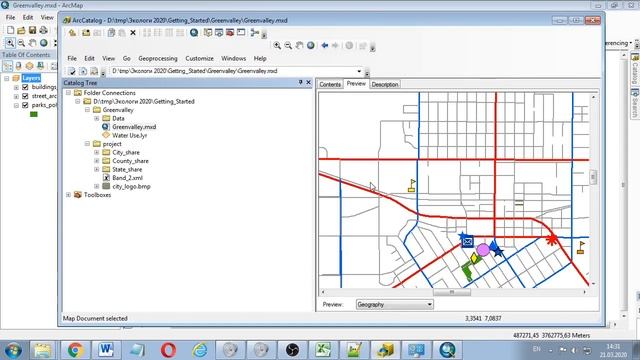Click List By Source icon in TOC
The image size is (640, 360).
(19, 66)
